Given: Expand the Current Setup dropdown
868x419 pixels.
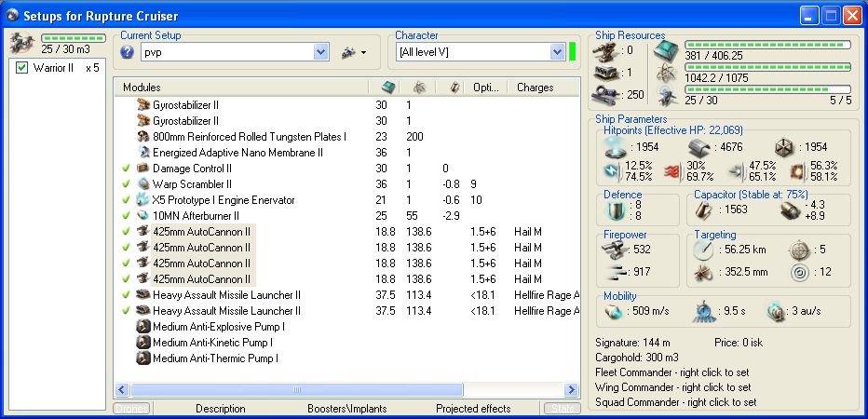Looking at the screenshot, I should click(x=321, y=52).
